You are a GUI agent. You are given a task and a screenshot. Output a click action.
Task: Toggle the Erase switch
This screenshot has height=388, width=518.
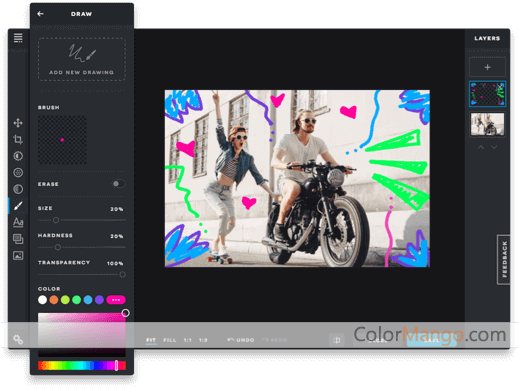[118, 184]
